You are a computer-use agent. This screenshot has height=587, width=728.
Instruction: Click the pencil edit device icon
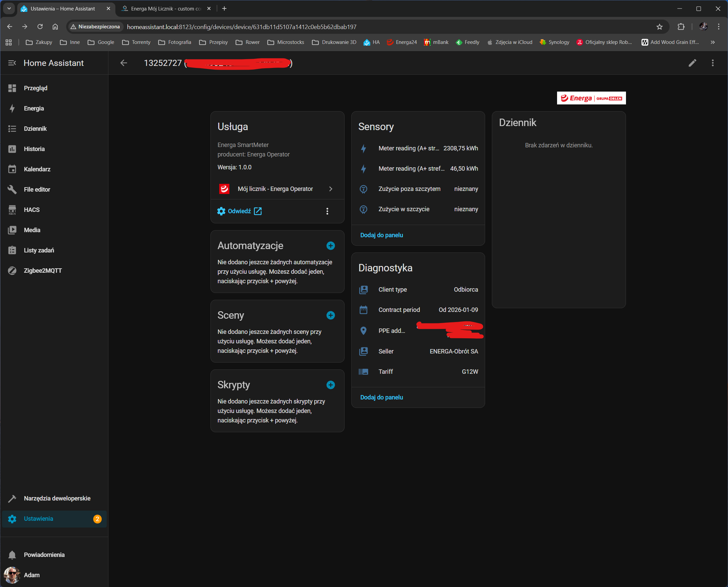[x=692, y=63]
